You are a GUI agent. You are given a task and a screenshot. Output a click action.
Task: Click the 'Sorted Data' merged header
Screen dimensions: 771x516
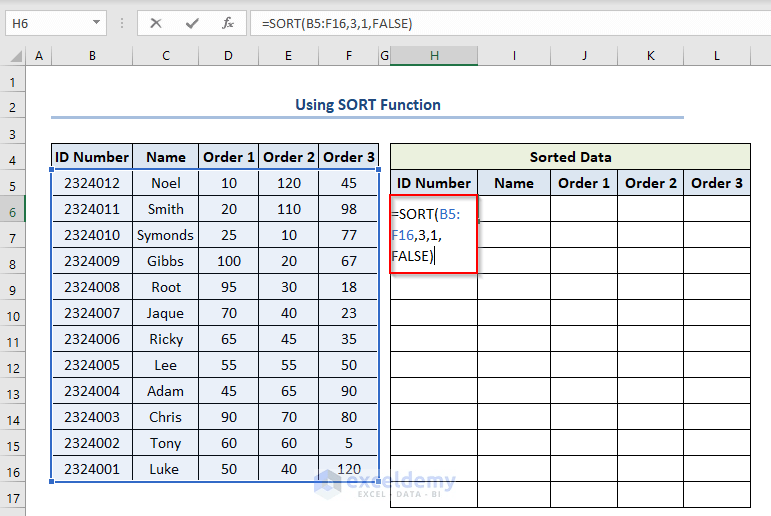(x=570, y=157)
